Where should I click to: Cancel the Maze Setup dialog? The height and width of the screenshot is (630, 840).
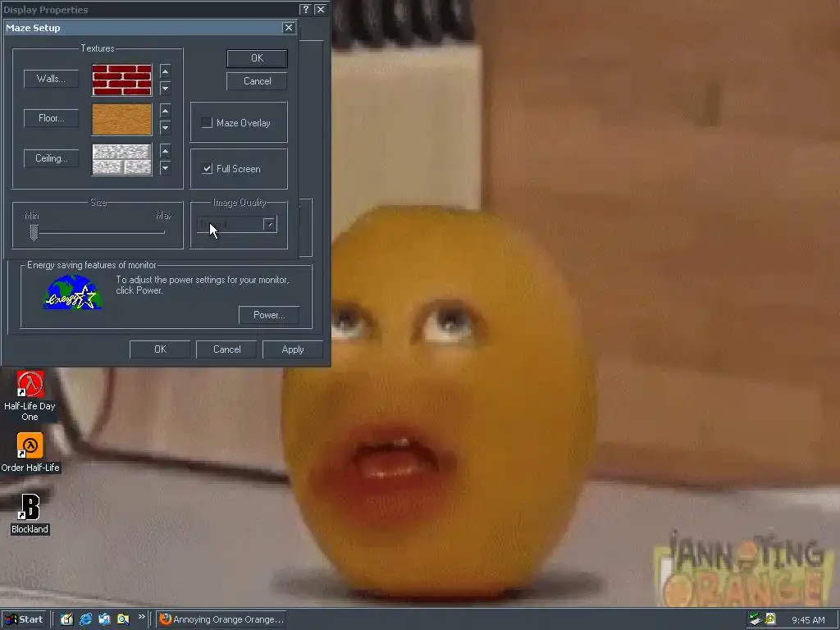click(x=257, y=81)
